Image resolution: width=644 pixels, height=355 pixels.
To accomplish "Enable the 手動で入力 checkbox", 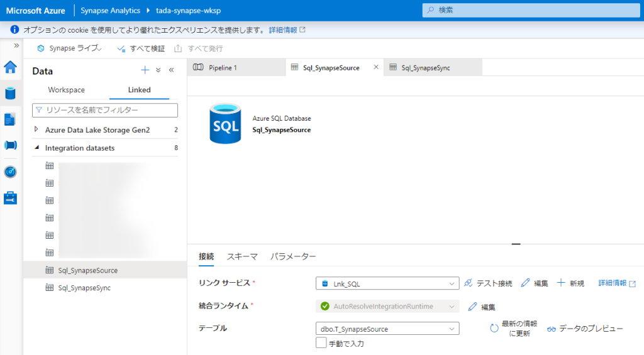I will 321,343.
